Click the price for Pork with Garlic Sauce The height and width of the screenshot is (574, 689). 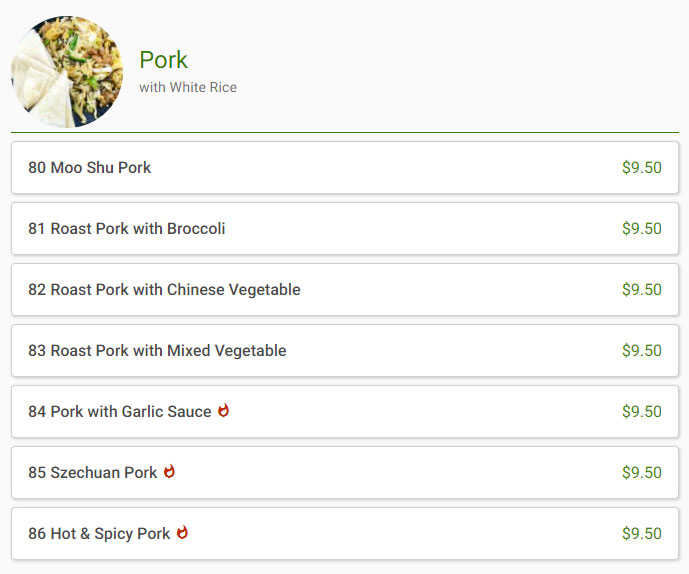[x=642, y=411]
